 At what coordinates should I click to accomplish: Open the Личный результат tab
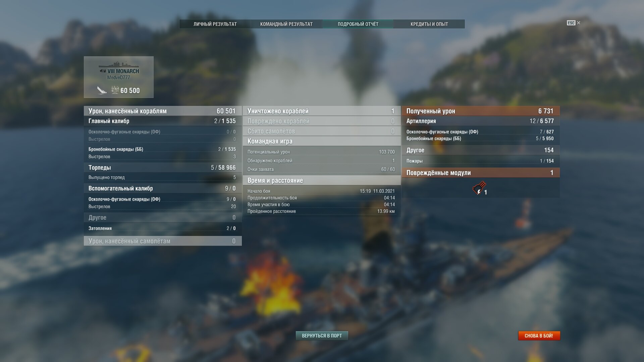click(215, 24)
